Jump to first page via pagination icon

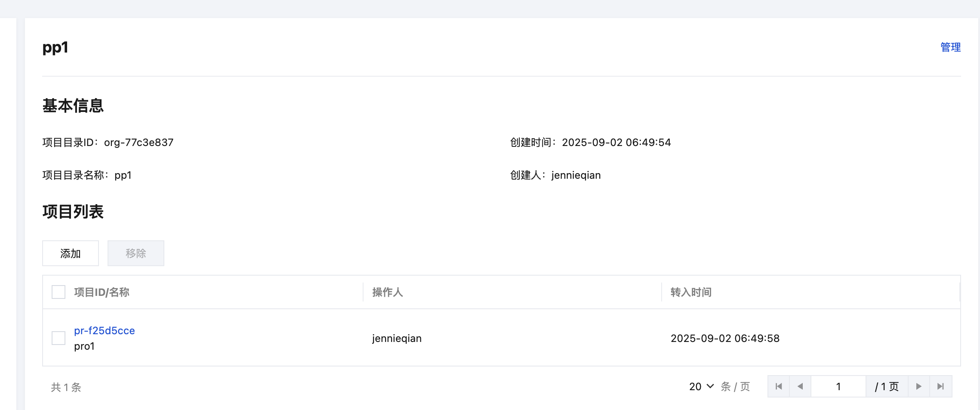coord(779,386)
